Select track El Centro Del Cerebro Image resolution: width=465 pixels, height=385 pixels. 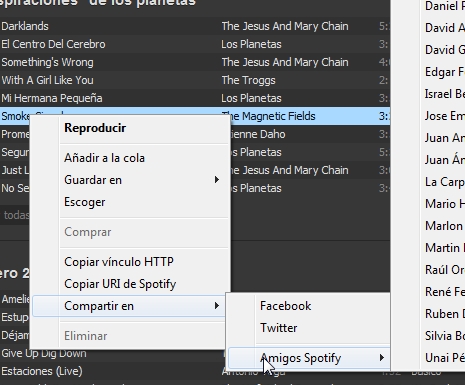(53, 44)
